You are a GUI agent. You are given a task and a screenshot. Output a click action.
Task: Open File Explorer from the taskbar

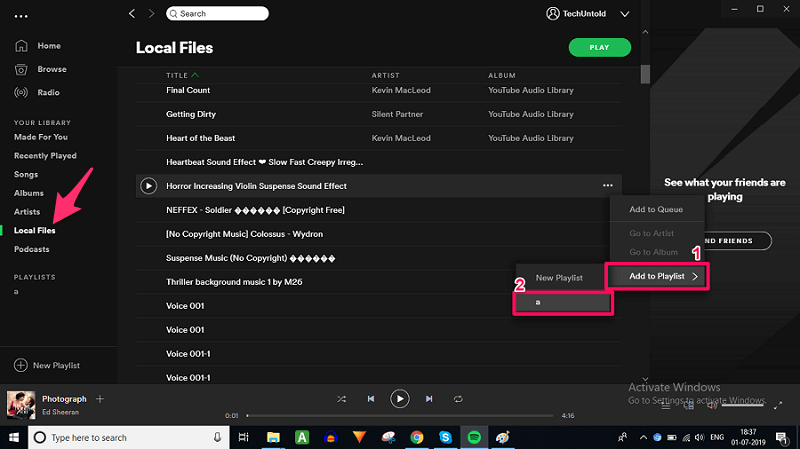273,438
